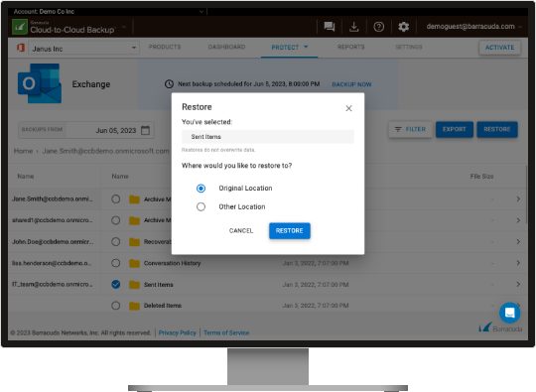Click CANCEL in the Restore dialog
The height and width of the screenshot is (392, 536).
[x=241, y=230]
